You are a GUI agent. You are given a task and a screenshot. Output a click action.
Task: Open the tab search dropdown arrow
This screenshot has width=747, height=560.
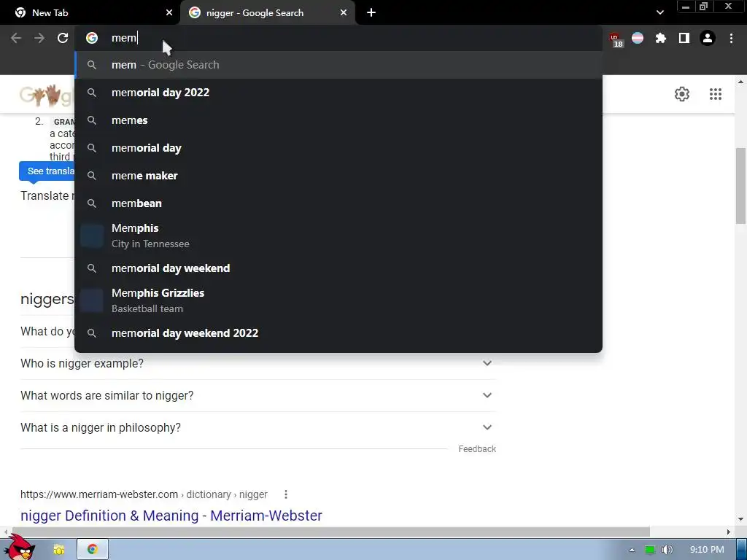click(659, 13)
